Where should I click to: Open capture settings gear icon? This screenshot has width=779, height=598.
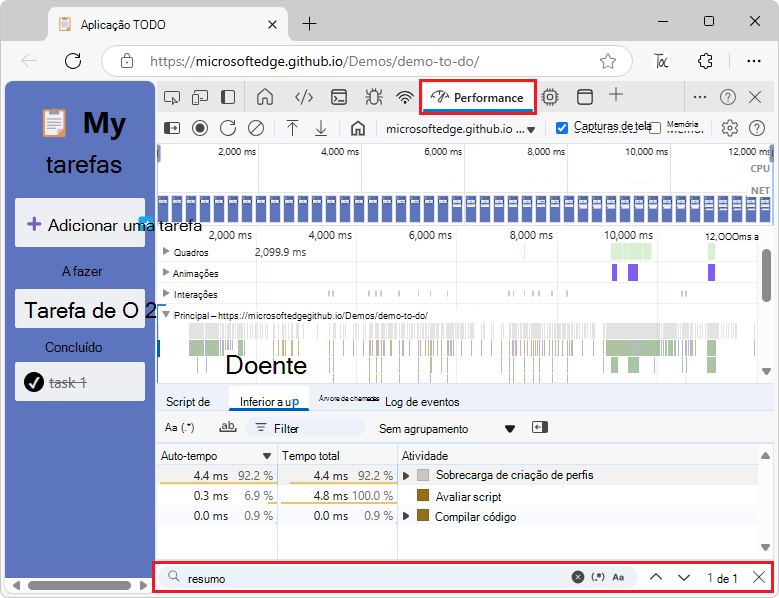(730, 128)
